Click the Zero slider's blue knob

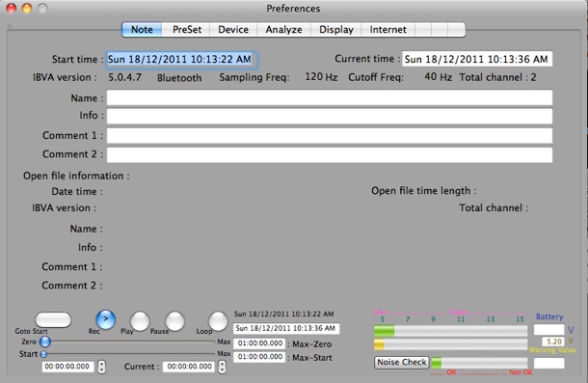45,342
